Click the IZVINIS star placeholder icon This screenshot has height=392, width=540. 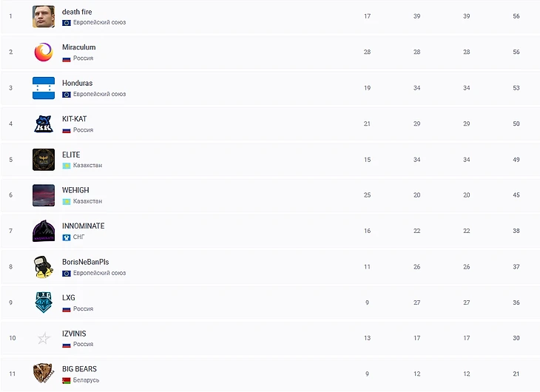click(44, 338)
